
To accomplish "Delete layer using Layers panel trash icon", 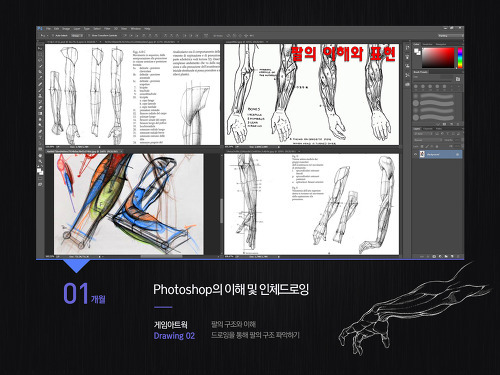I will (x=458, y=256).
